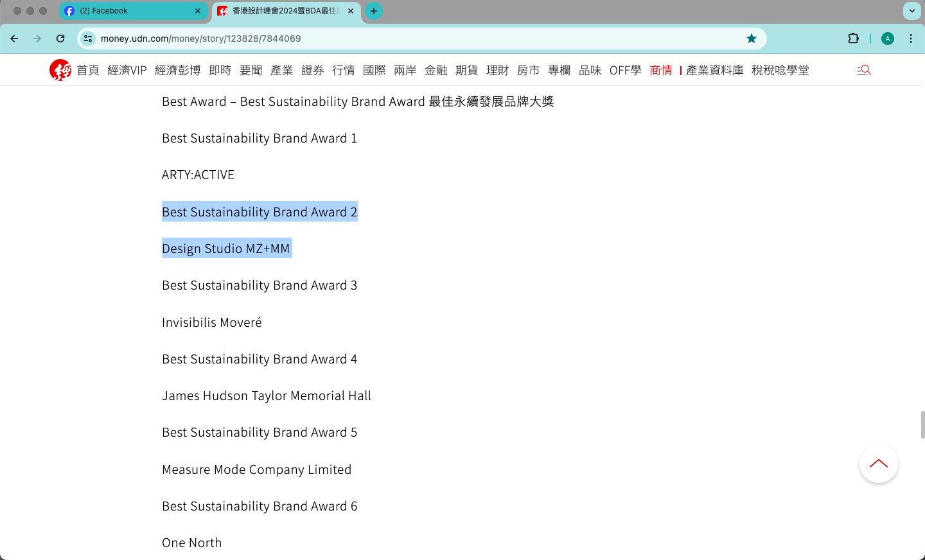925x560 pixels.
Task: Open the site information icon in address bar
Action: (x=89, y=39)
